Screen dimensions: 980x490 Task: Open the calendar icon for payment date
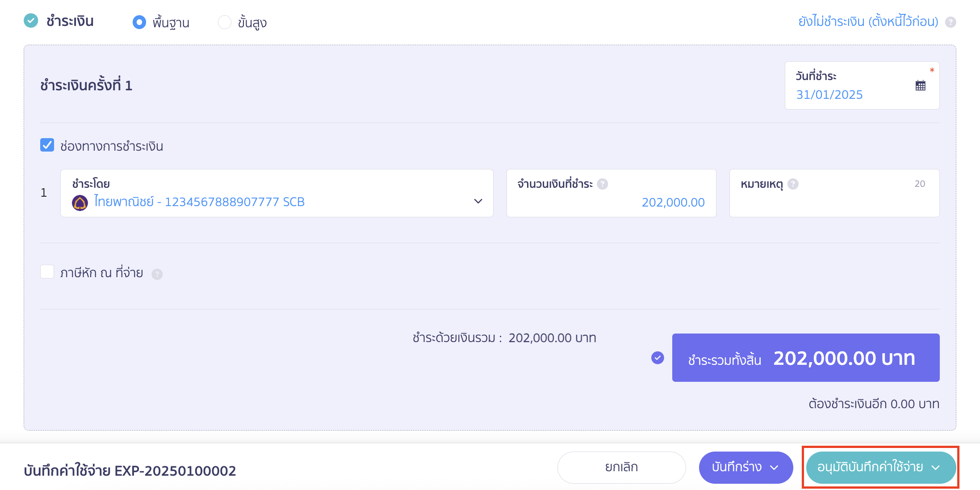[920, 85]
